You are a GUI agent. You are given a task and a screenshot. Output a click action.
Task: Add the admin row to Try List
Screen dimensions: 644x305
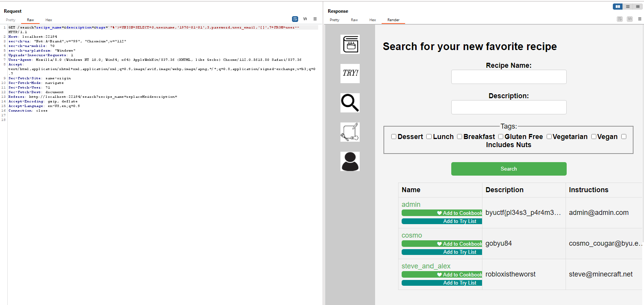[x=442, y=221]
